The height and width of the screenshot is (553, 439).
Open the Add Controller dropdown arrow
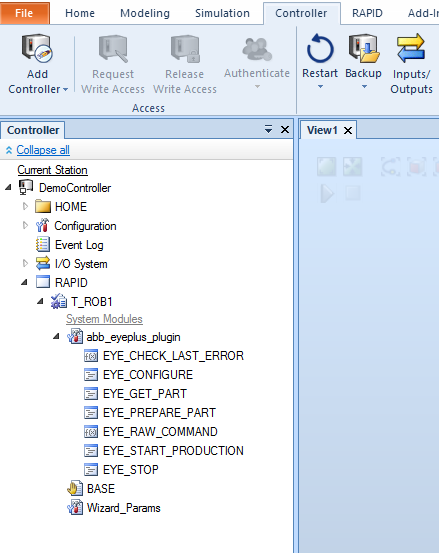[66, 90]
